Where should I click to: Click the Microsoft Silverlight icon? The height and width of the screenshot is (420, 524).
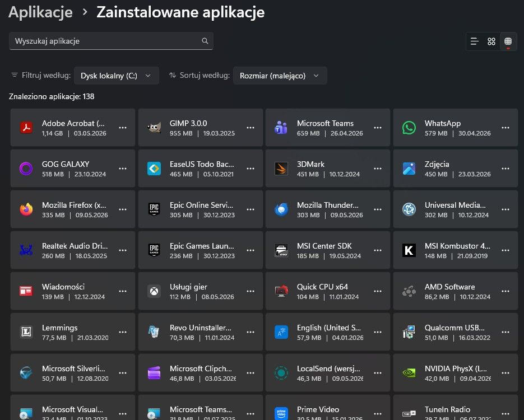click(x=26, y=373)
